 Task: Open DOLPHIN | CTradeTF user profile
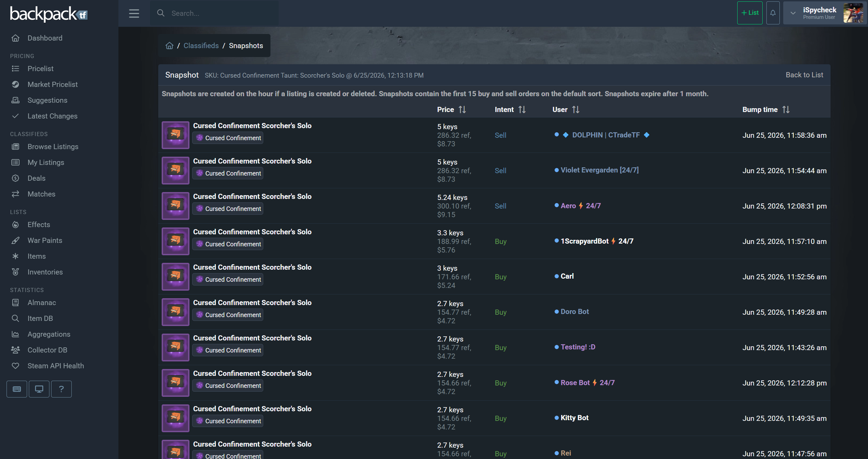pyautogui.click(x=606, y=135)
